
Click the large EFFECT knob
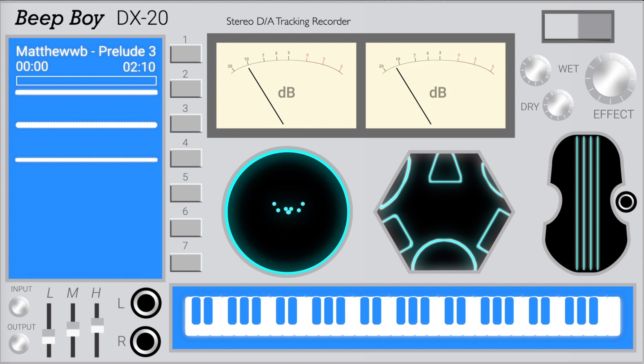click(x=610, y=78)
